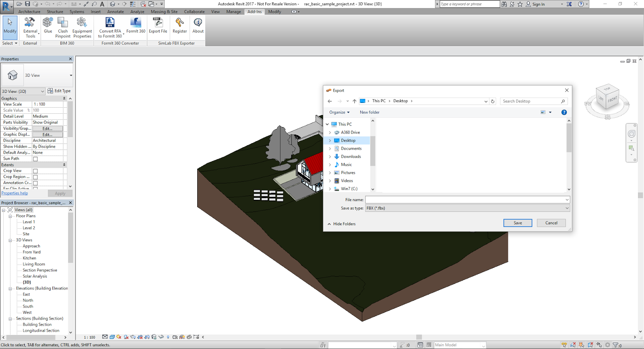Open the Save as type dropdown
This screenshot has height=349, width=644.
(567, 208)
